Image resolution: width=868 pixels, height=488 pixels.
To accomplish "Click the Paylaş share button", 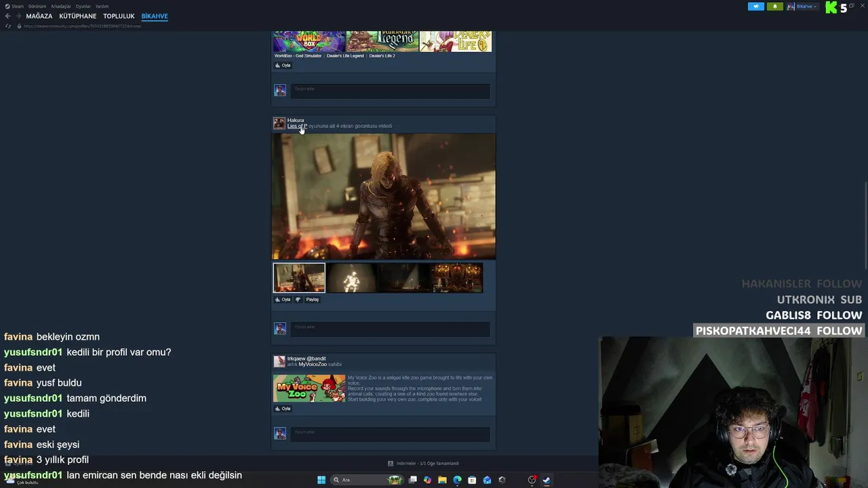I will click(x=312, y=300).
